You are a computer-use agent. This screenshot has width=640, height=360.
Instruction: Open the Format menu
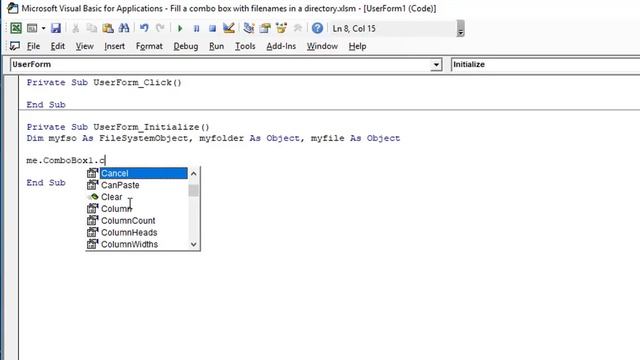(x=149, y=46)
